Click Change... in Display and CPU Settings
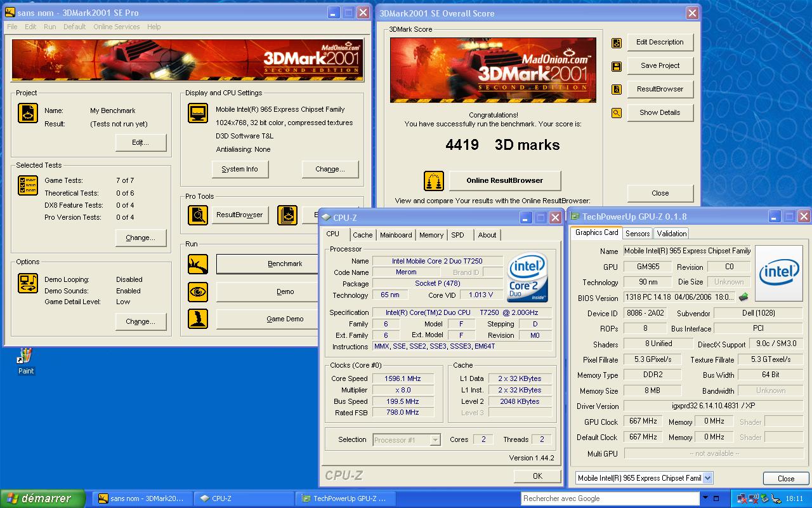 [331, 170]
